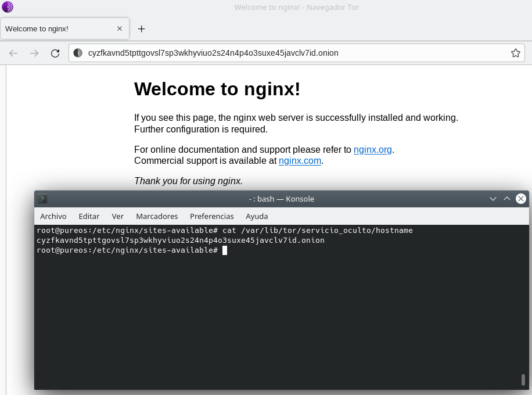
Task: Click the Konsole terminal scrollbar handle
Action: (x=523, y=380)
